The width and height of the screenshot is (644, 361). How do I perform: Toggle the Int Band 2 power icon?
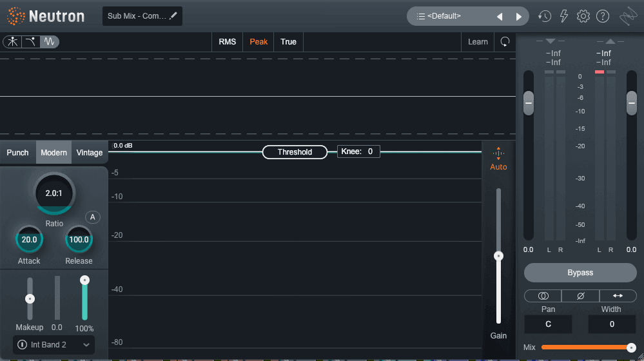click(22, 345)
